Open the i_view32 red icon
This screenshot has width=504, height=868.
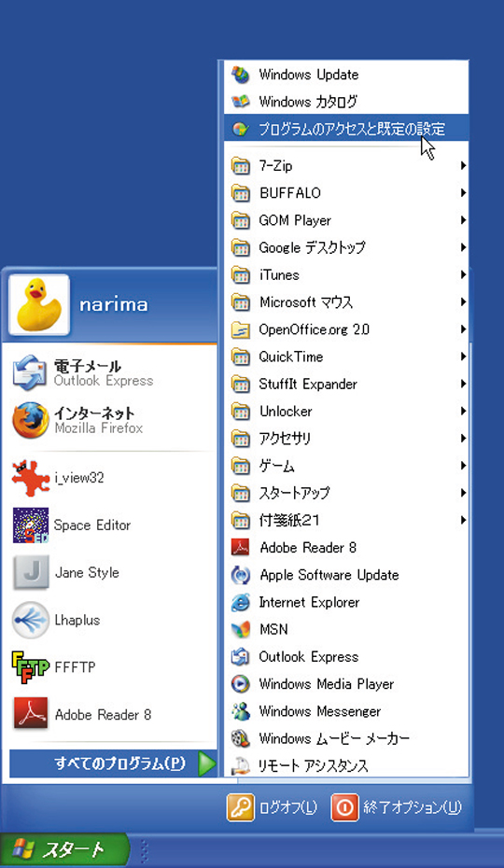tap(31, 478)
